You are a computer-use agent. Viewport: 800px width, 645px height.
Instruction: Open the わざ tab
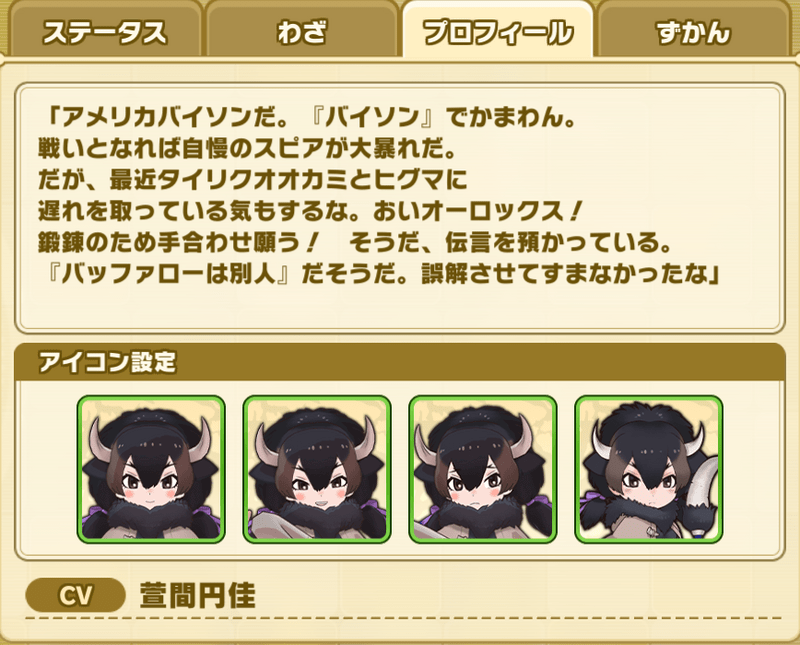(302, 32)
